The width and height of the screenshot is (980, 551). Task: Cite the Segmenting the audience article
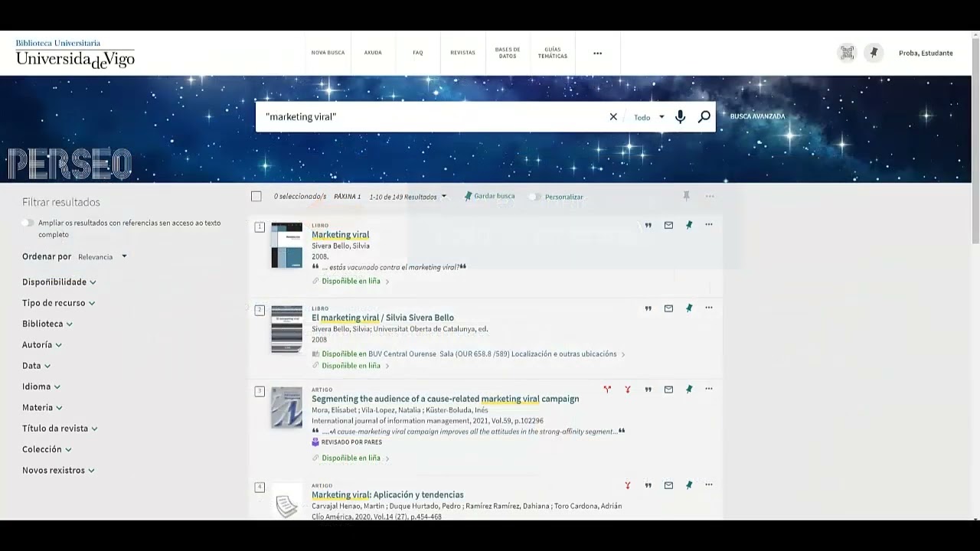click(648, 390)
